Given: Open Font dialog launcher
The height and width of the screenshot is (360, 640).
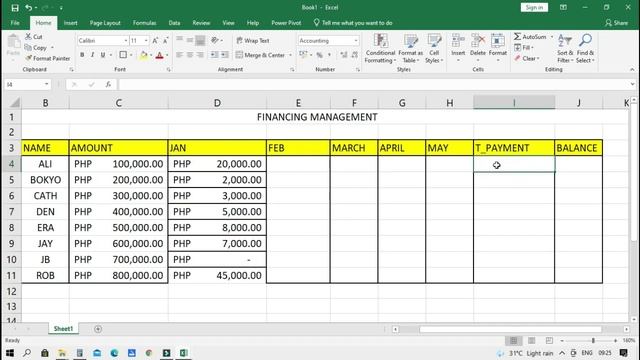Looking at the screenshot, I should click(x=168, y=70).
